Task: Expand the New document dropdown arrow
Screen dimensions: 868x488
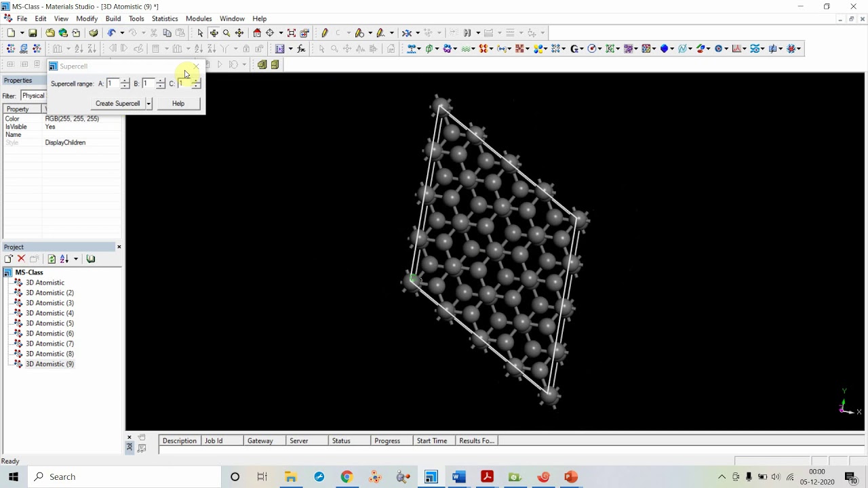Action: pos(22,33)
